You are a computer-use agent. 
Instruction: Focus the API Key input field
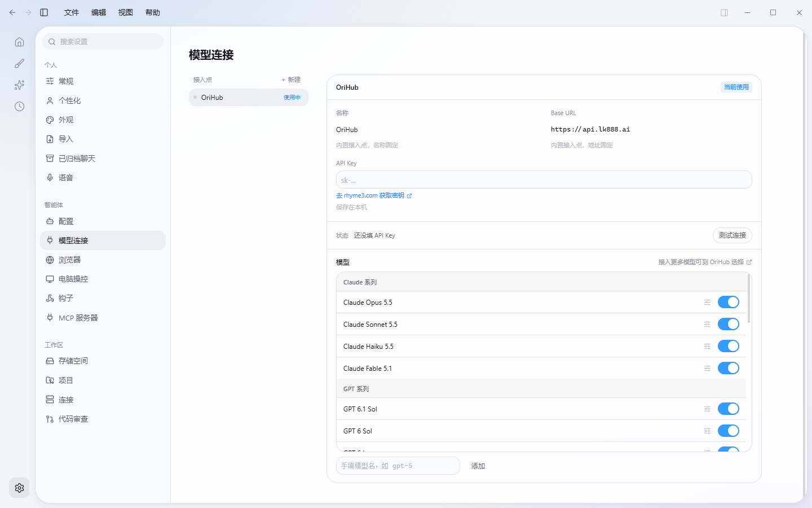pyautogui.click(x=544, y=179)
